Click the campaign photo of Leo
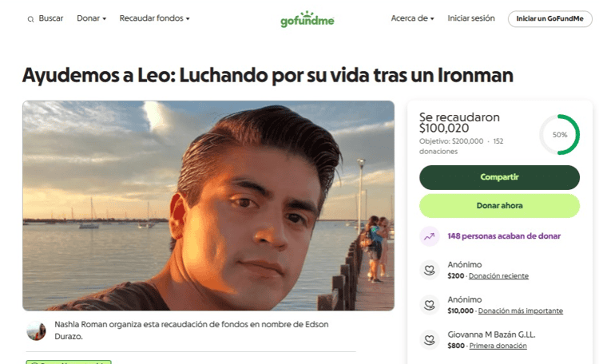This screenshot has width=599, height=364. (208, 205)
